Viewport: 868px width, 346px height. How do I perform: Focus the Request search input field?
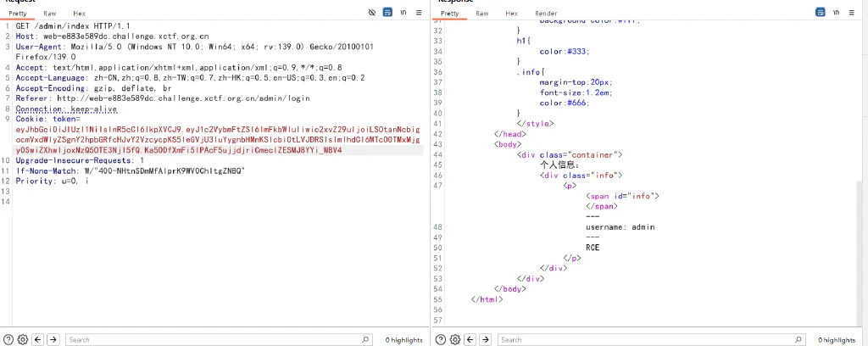[220, 339]
